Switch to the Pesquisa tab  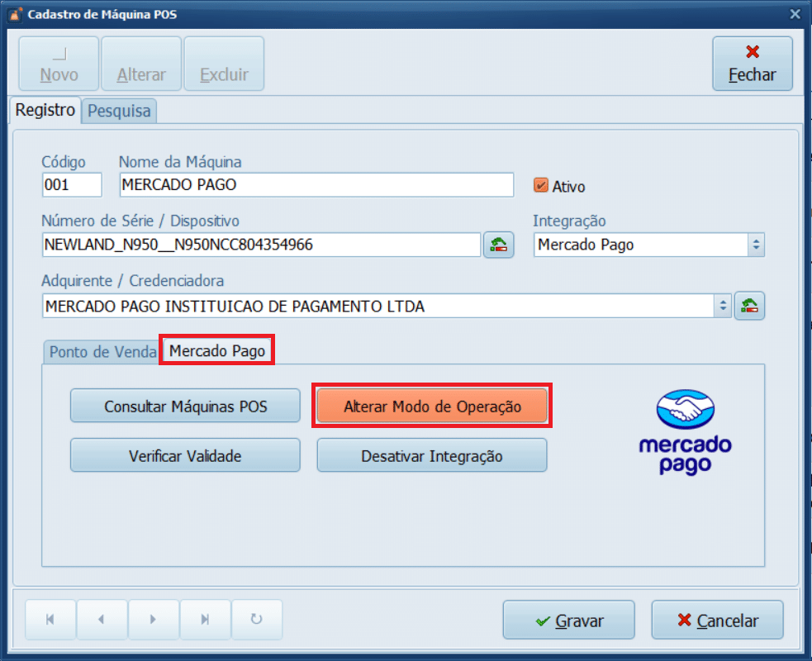tap(120, 111)
